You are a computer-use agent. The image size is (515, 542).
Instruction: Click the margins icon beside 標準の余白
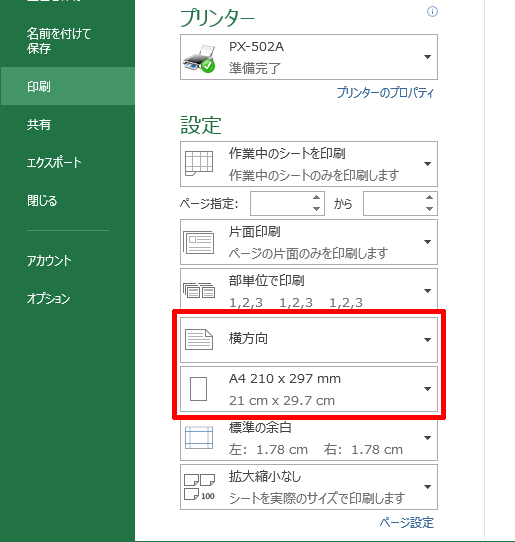click(199, 438)
